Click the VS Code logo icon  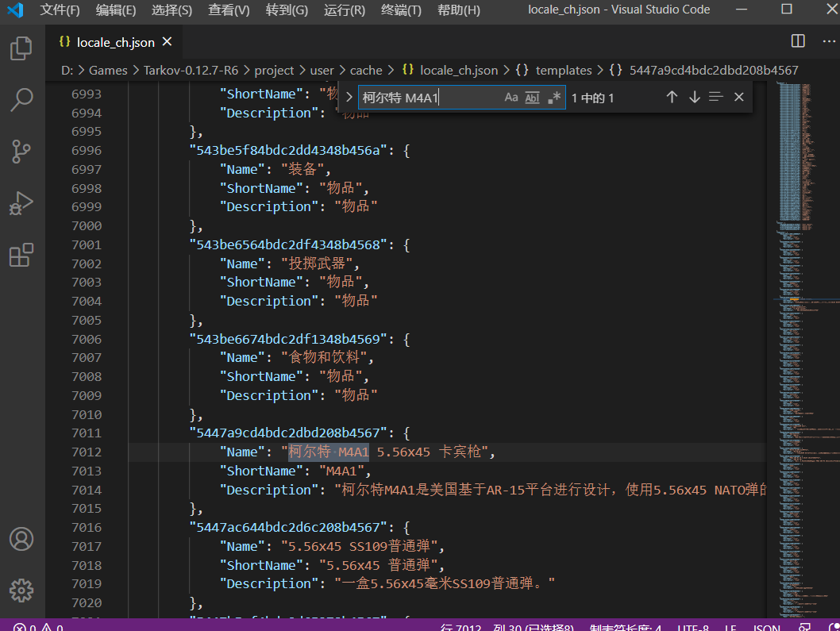[x=15, y=10]
